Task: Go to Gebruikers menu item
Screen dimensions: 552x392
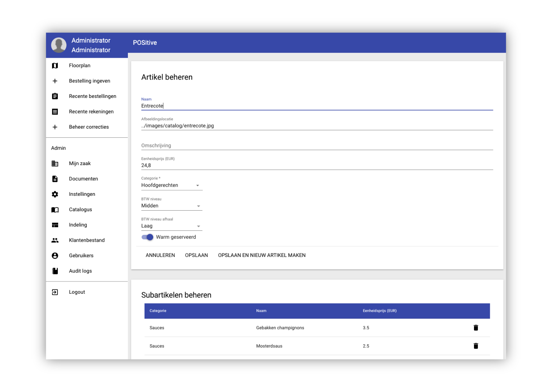Action: coord(81,256)
